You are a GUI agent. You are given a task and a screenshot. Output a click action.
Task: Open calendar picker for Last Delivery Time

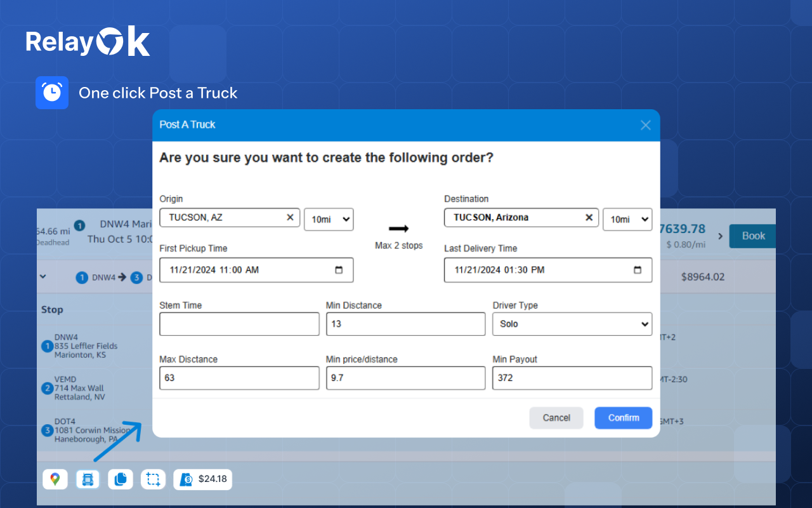[x=638, y=270]
